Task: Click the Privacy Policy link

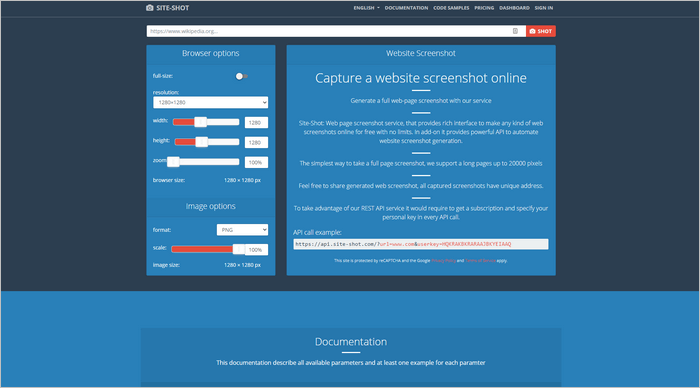Action: click(x=443, y=260)
